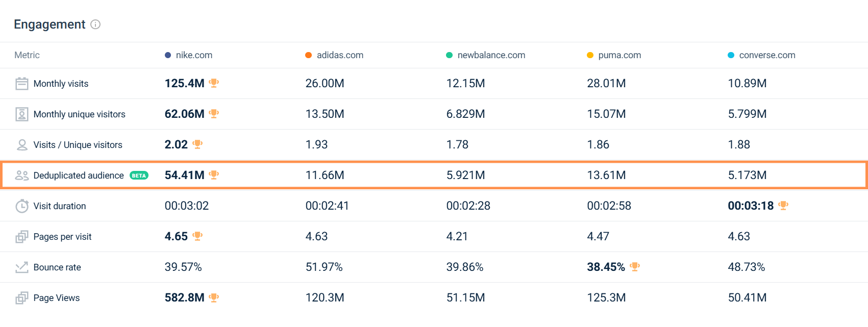Select the Deduplicated audience row label
This screenshot has height=327, width=868.
click(x=79, y=175)
